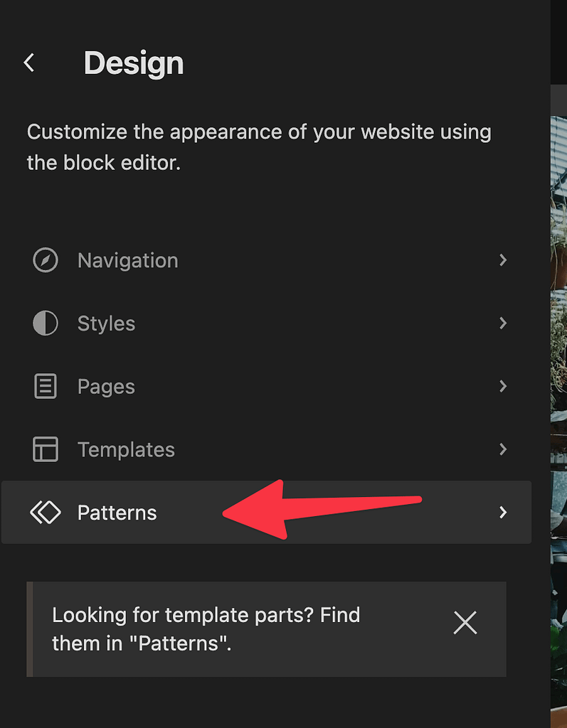
Task: Open the Styles menu item
Action: 106,323
